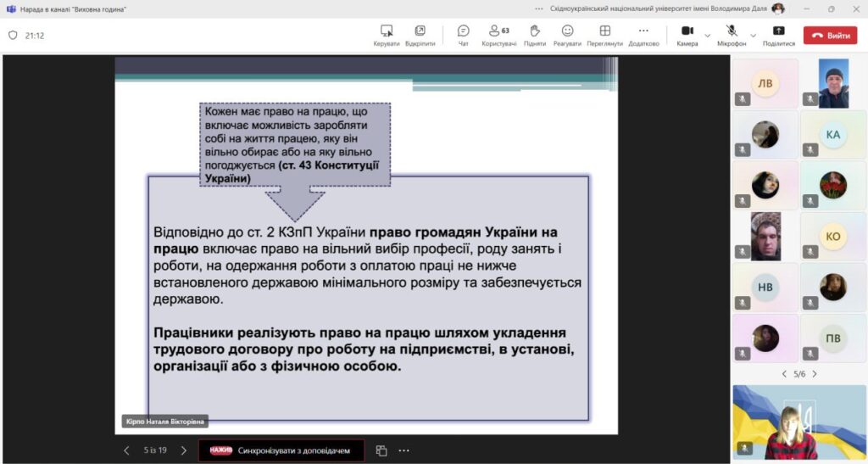Unmute with the Мікрофон toggle

tap(732, 35)
